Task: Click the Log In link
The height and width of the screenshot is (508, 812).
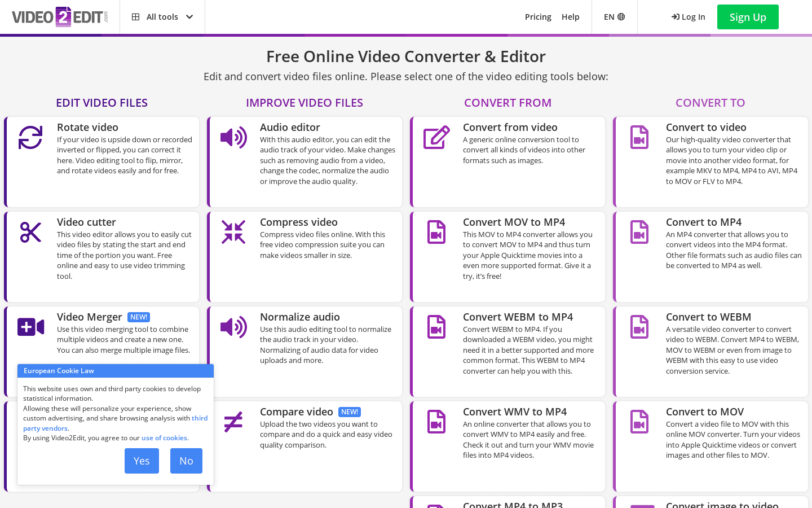Action: (x=689, y=17)
